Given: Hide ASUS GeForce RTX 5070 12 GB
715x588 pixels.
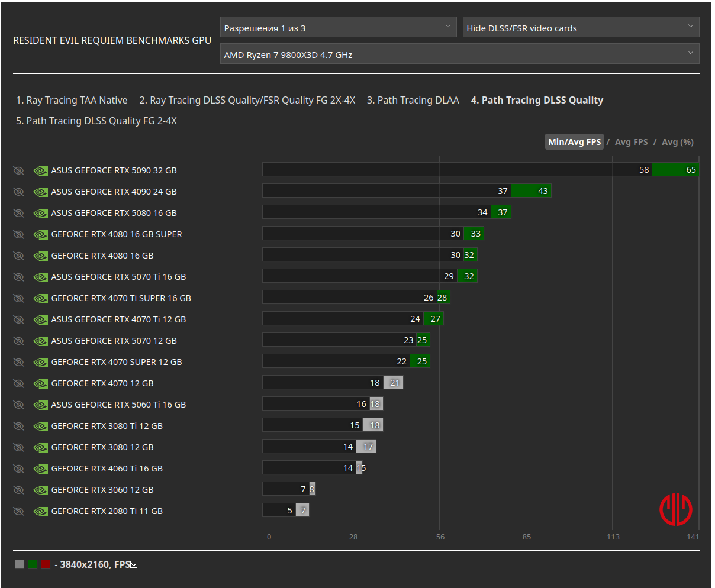Looking at the screenshot, I should [18, 341].
